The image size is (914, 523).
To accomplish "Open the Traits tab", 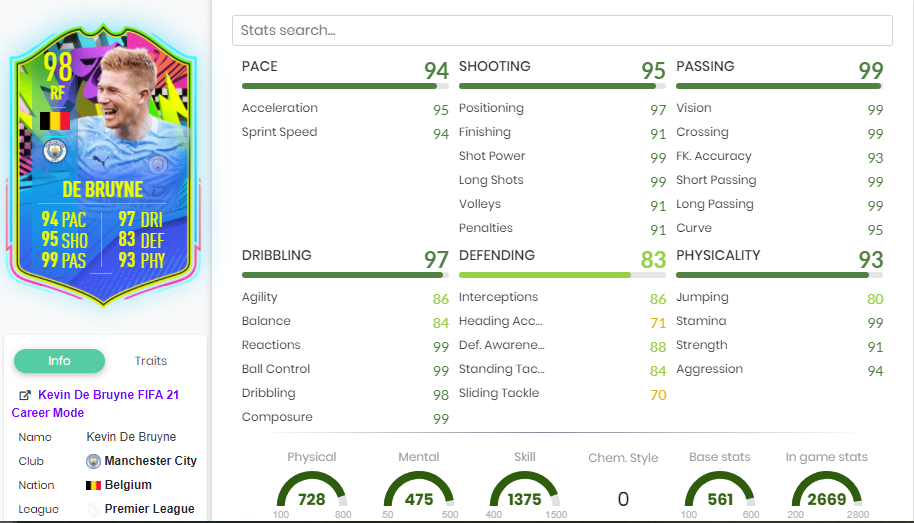I will (x=151, y=361).
